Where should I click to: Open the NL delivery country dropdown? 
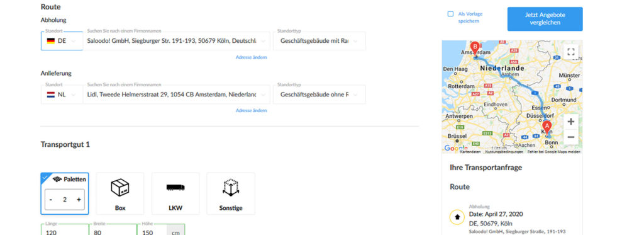pos(62,95)
